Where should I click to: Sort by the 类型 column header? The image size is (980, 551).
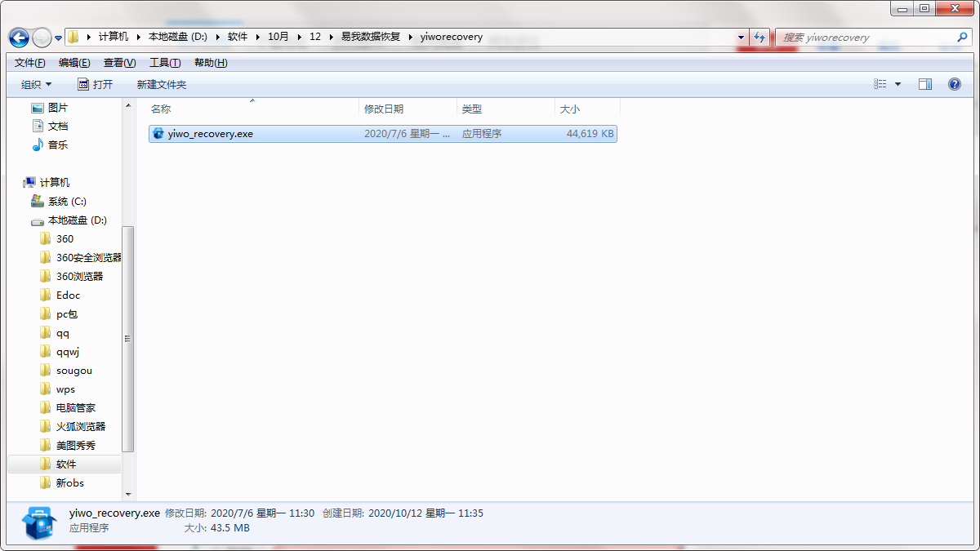point(506,109)
